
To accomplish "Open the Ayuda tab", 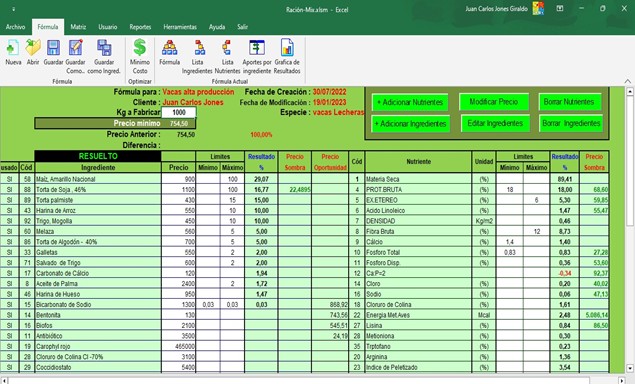I will [217, 27].
